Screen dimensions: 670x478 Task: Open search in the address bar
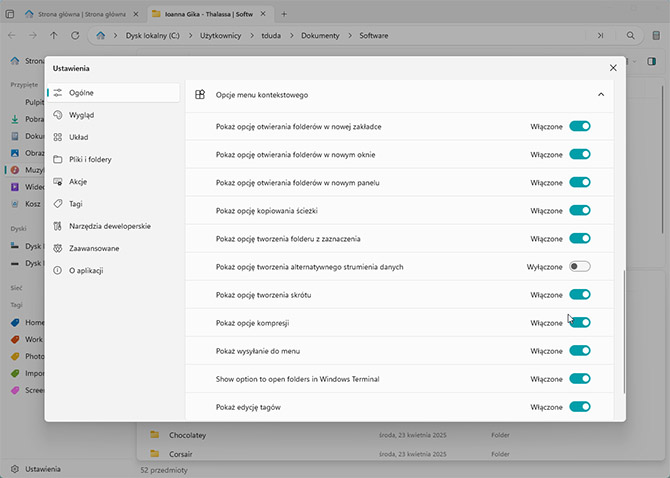point(630,35)
